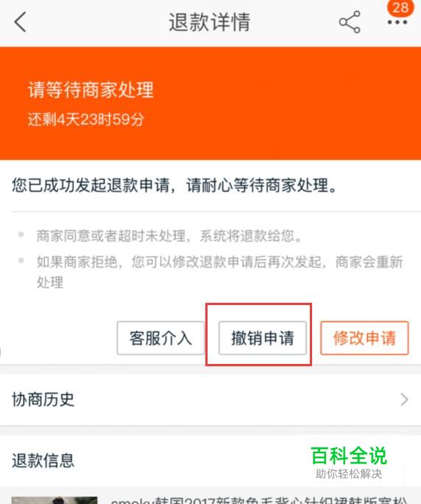The height and width of the screenshot is (504, 421).
Task: Tap the back arrow icon
Action: pos(20,22)
